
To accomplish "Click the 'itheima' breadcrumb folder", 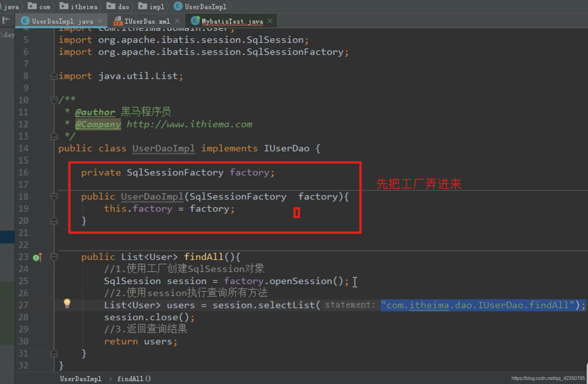I will coord(79,7).
